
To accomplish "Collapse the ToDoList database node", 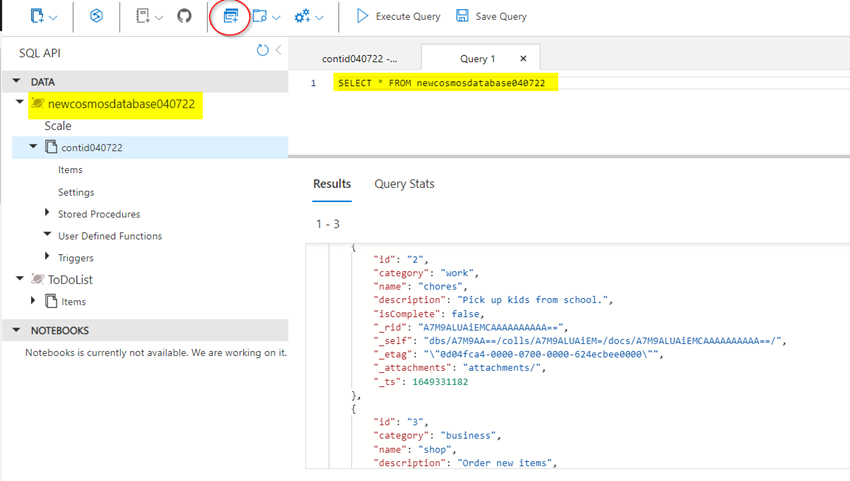I will click(20, 278).
